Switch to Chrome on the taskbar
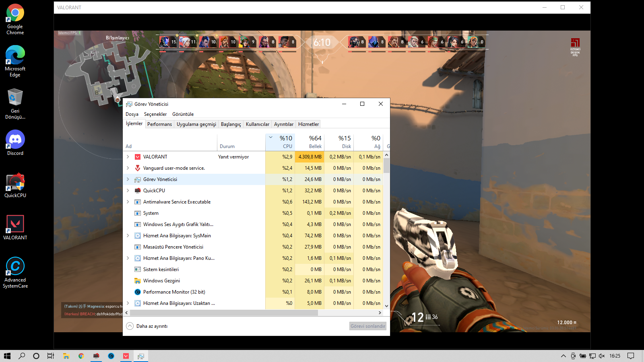644x362 pixels. (81, 356)
